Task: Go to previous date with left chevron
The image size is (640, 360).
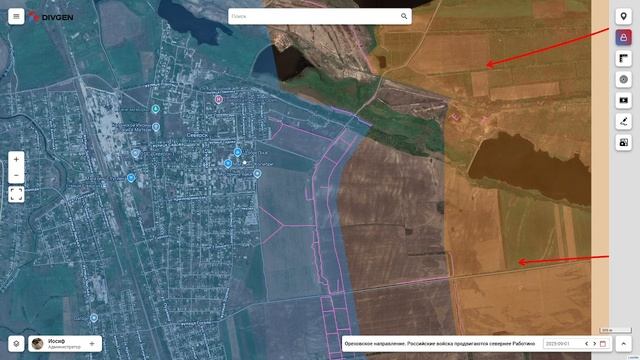Action: [x=586, y=344]
